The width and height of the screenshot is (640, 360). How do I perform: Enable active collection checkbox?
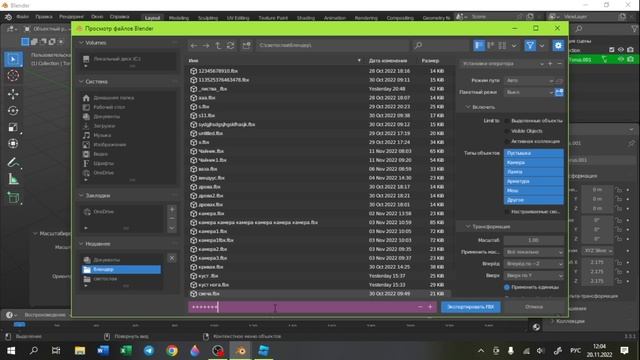507,141
